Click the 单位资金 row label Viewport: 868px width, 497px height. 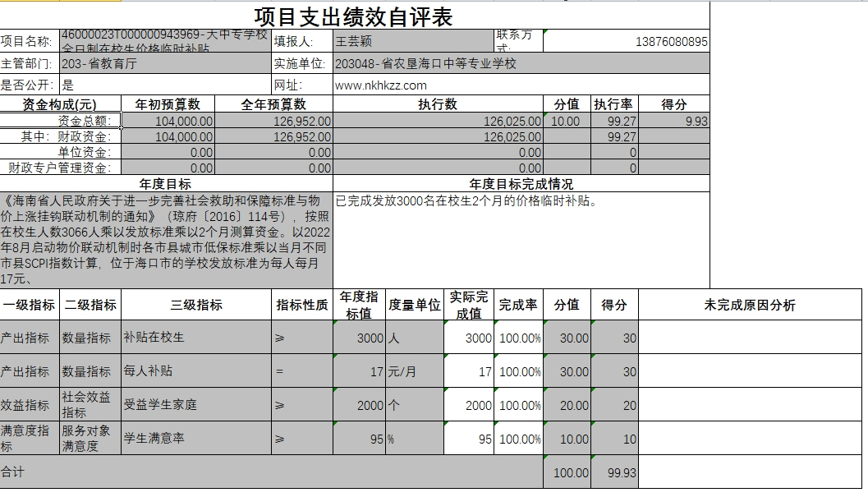[60, 152]
